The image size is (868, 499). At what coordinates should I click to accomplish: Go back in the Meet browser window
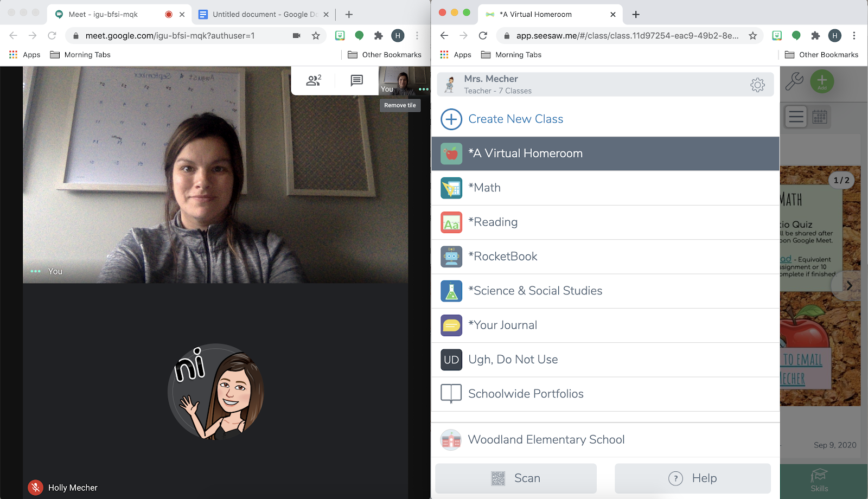[x=14, y=36]
